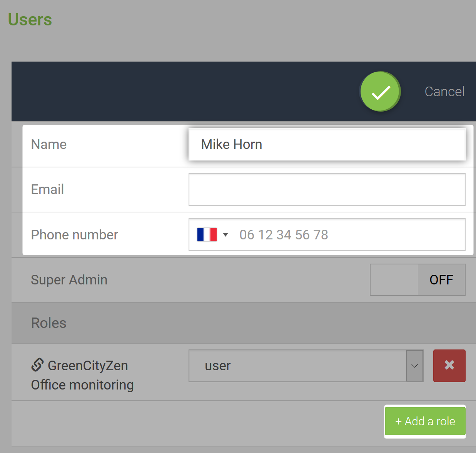Viewport: 476px width, 453px height.
Task: Focus the empty Email input field
Action: pyautogui.click(x=327, y=189)
